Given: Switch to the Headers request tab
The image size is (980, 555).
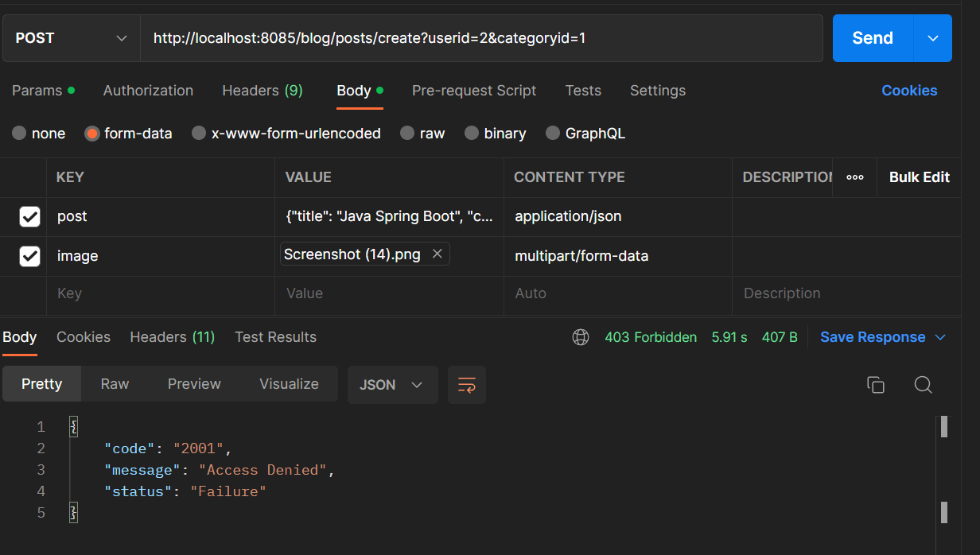Looking at the screenshot, I should coord(262,90).
